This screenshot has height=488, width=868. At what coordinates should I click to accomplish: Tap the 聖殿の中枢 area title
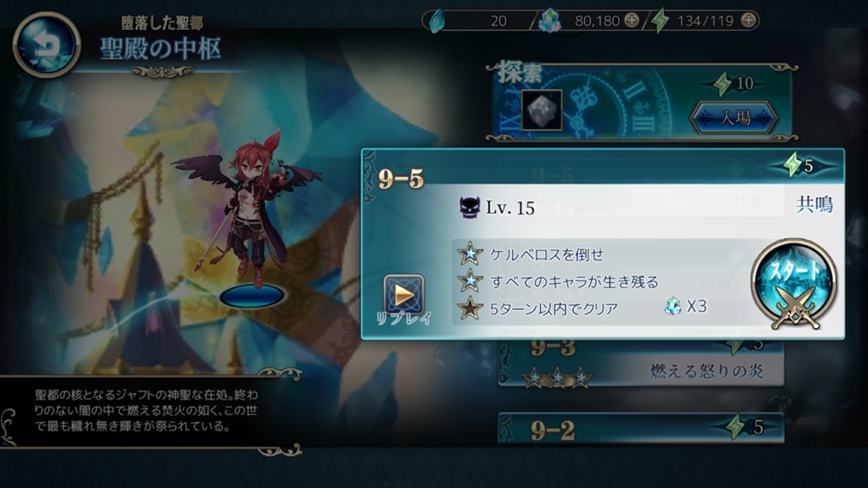[161, 49]
